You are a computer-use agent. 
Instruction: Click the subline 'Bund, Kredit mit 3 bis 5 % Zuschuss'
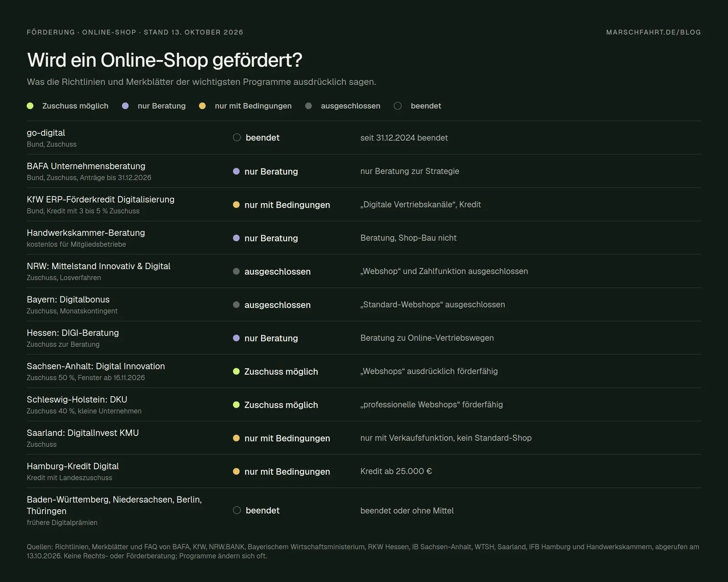pos(83,211)
